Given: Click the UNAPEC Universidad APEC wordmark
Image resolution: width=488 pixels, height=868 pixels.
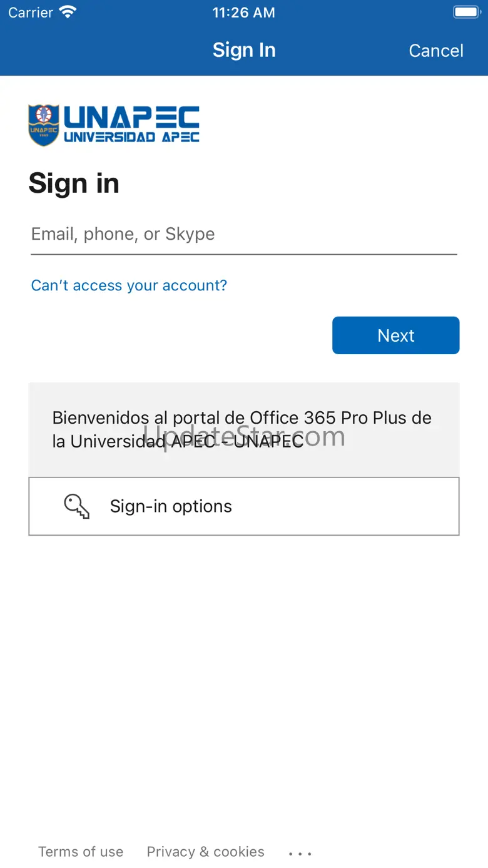Looking at the screenshot, I should point(131,125).
